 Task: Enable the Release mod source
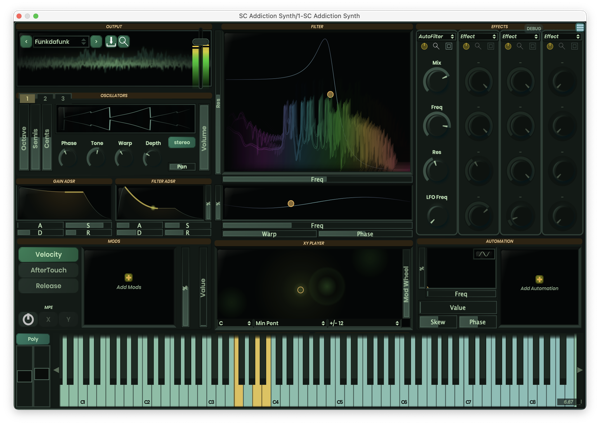coord(48,286)
